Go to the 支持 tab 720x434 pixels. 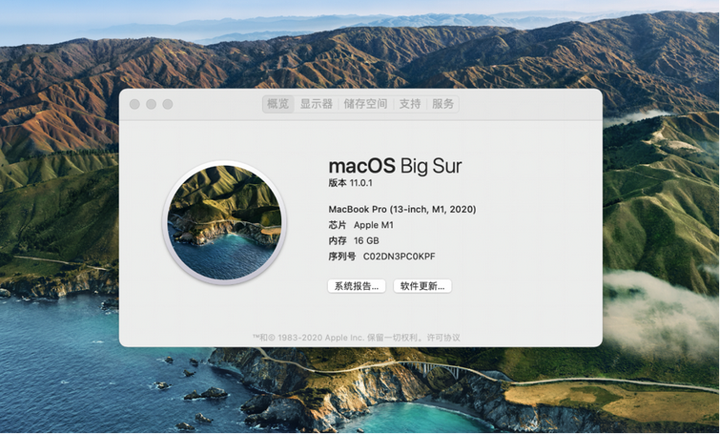pyautogui.click(x=410, y=104)
